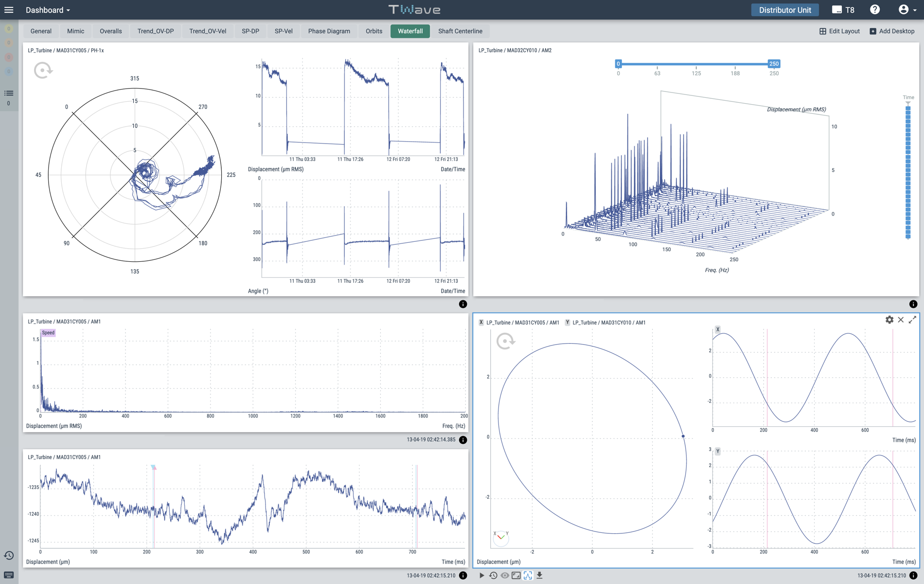Switch to the Phase Diagram tab
Screen dimensions: 924x584
tap(329, 31)
